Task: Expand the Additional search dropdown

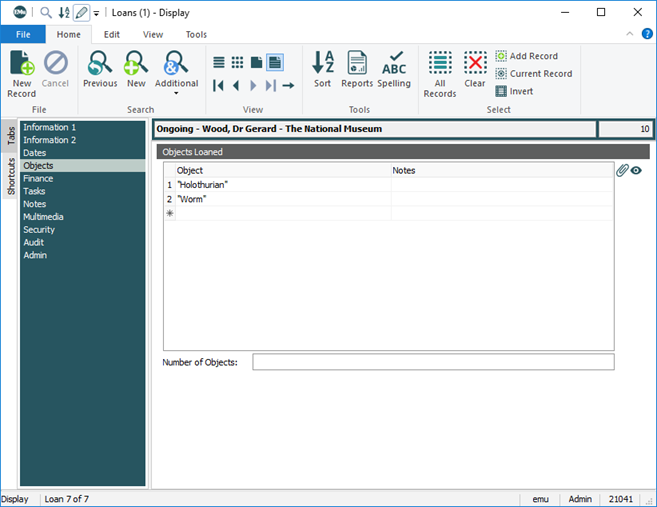Action: point(176,94)
